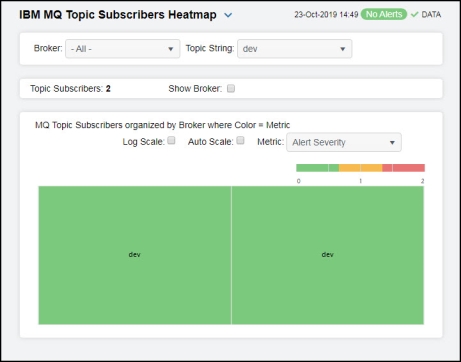Screen dimensions: 461x362
Task: Open the Broker combo box showing All
Action: point(123,49)
